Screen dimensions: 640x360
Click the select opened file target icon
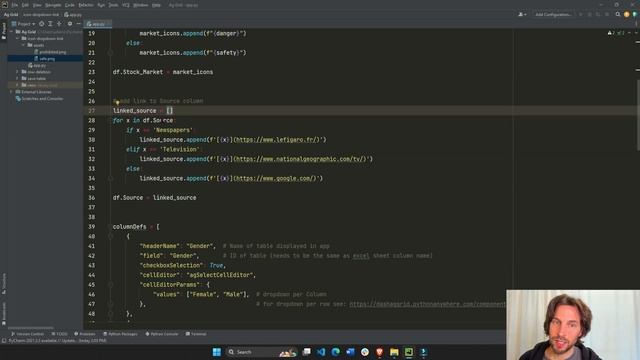tap(42, 24)
